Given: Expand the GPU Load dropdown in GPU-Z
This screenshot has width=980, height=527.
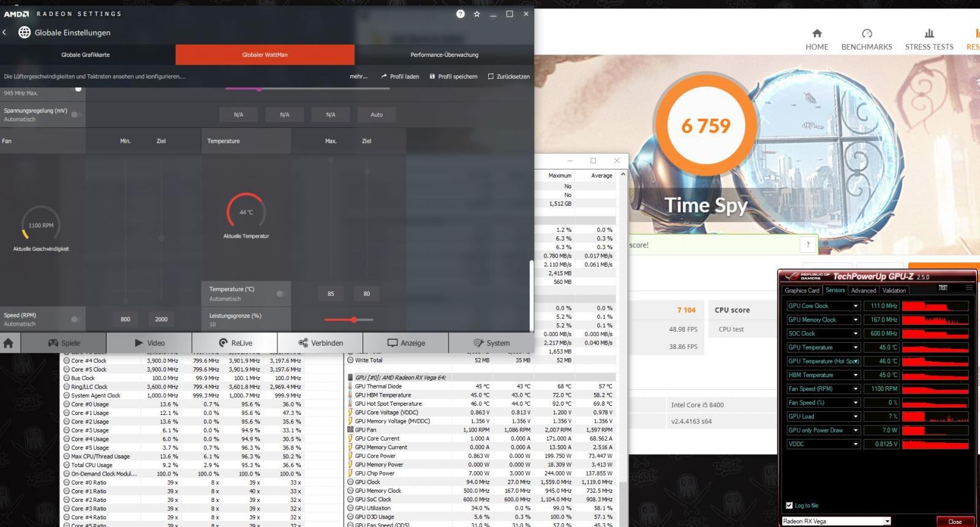Looking at the screenshot, I should (x=856, y=416).
